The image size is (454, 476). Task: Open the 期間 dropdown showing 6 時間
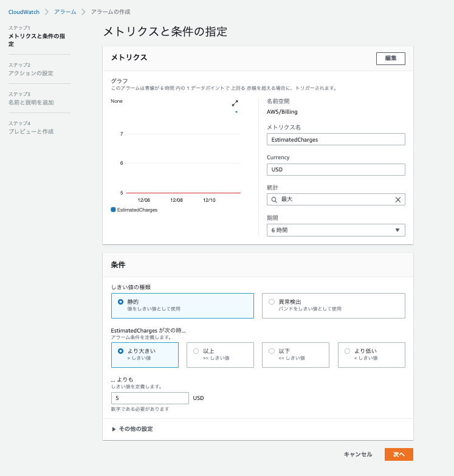click(x=336, y=230)
